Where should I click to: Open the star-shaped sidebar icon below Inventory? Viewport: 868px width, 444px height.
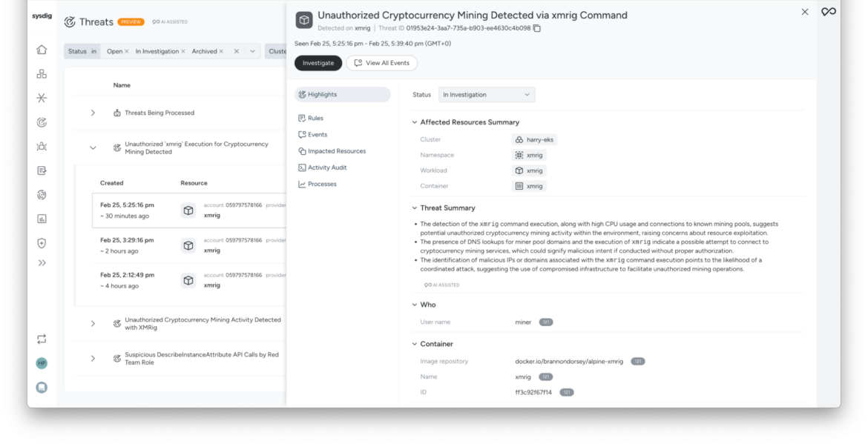pyautogui.click(x=42, y=98)
